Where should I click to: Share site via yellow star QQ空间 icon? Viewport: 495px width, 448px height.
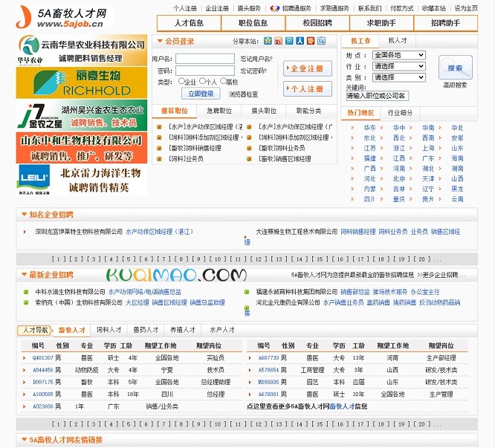pyautogui.click(x=268, y=41)
